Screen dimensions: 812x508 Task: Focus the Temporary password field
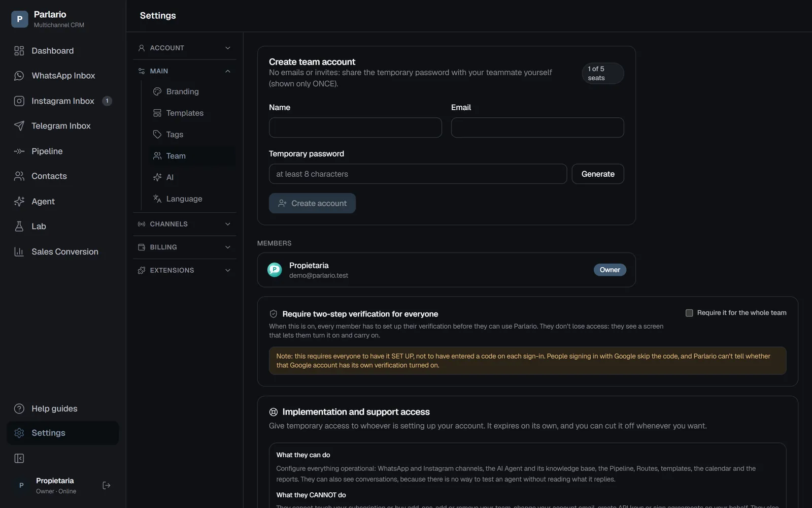pyautogui.click(x=418, y=174)
